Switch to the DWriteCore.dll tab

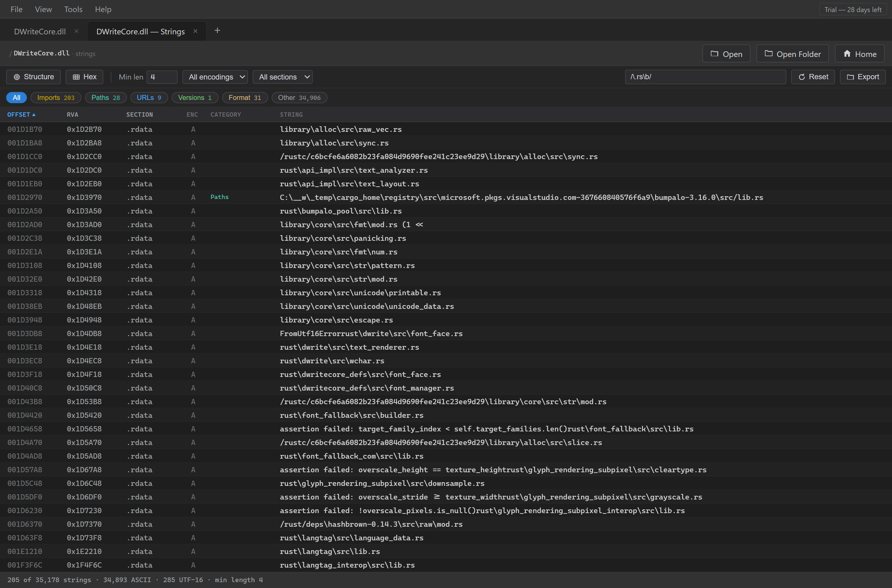(x=40, y=32)
